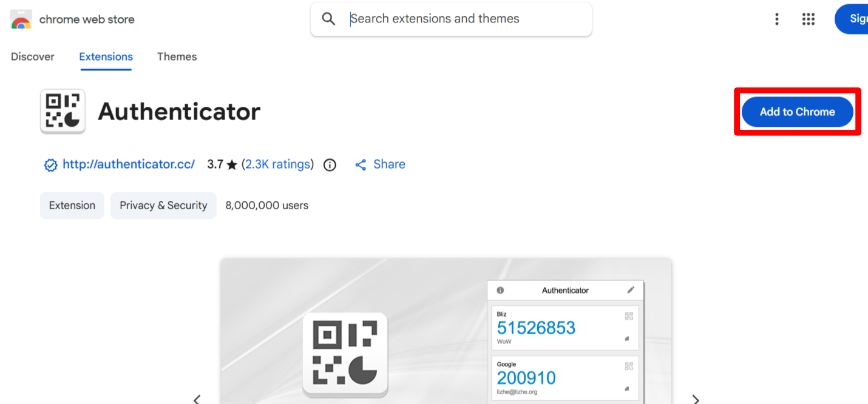
Task: Open the http://authenticator.cc/ link
Action: 129,164
